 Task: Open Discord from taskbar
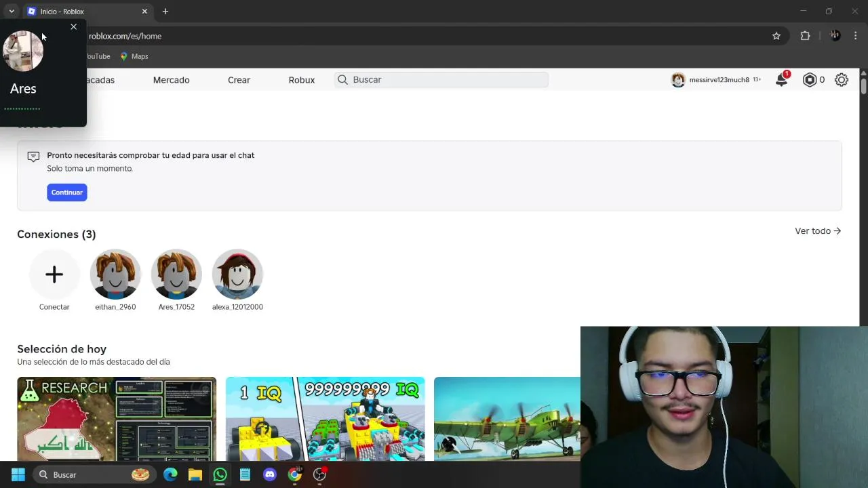coord(270,474)
